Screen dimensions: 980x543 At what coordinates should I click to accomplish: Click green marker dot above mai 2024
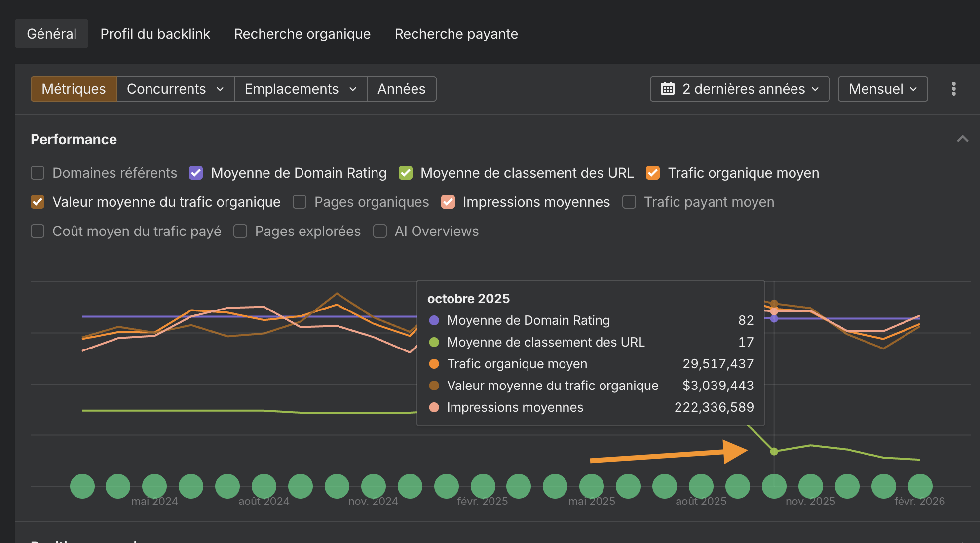click(154, 486)
